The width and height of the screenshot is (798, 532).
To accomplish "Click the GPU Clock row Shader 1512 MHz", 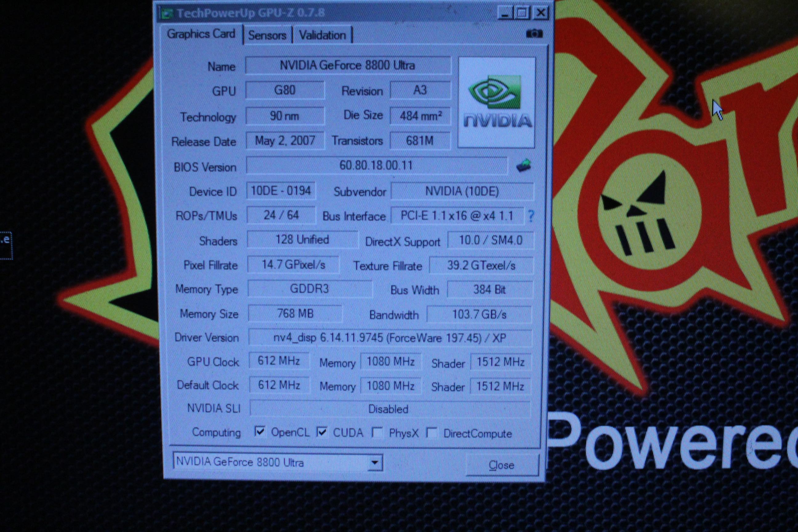I will 501,362.
